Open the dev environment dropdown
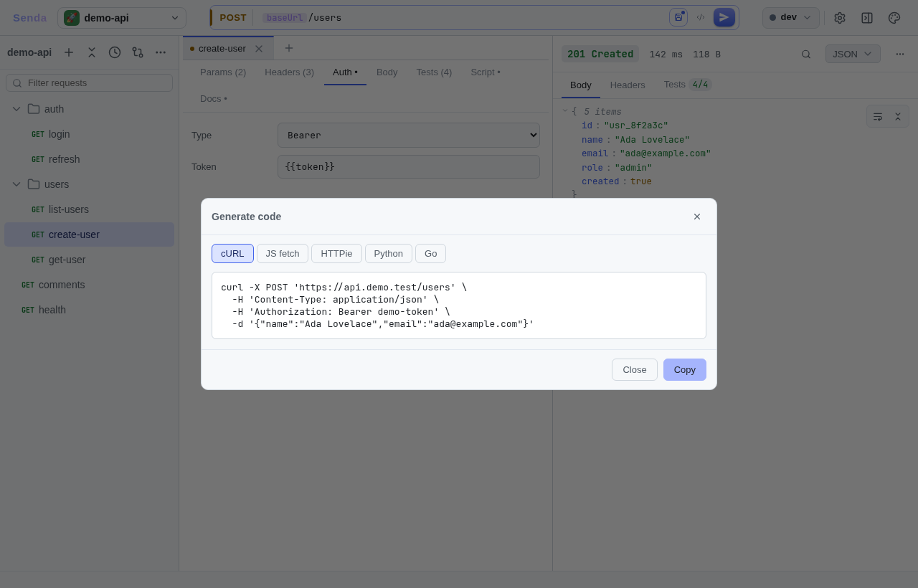Viewport: 918px width, 588px height. click(x=791, y=18)
